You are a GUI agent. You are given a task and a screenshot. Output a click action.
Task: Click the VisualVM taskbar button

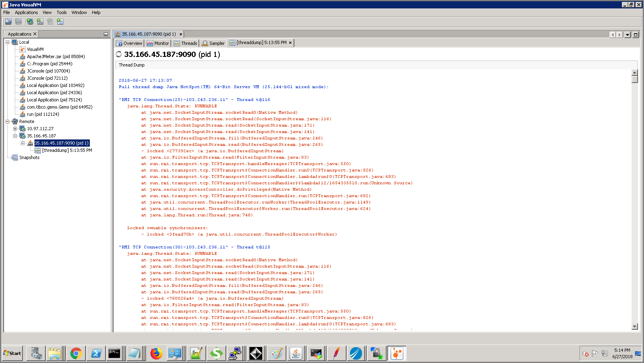coord(397,353)
